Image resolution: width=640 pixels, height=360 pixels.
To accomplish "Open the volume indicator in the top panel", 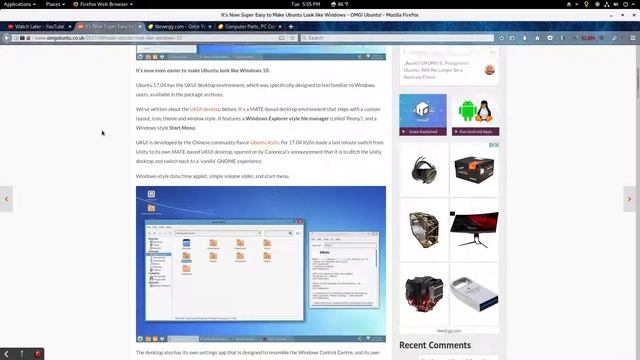I will tap(616, 4).
